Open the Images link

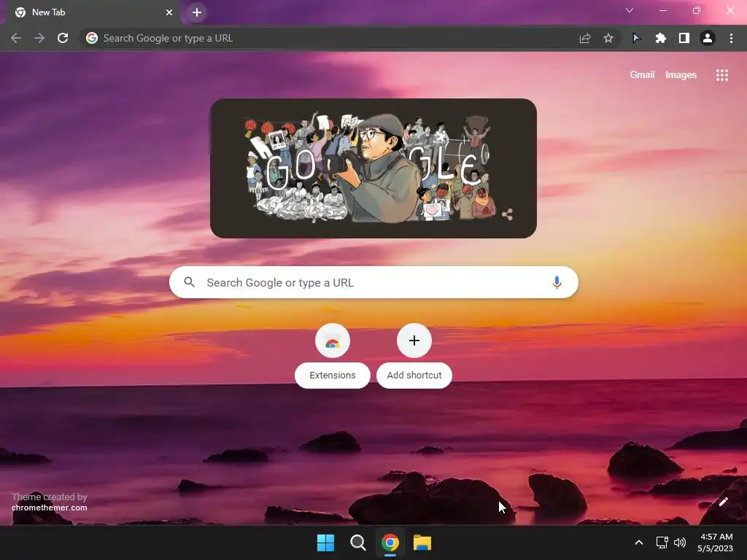[x=681, y=75]
